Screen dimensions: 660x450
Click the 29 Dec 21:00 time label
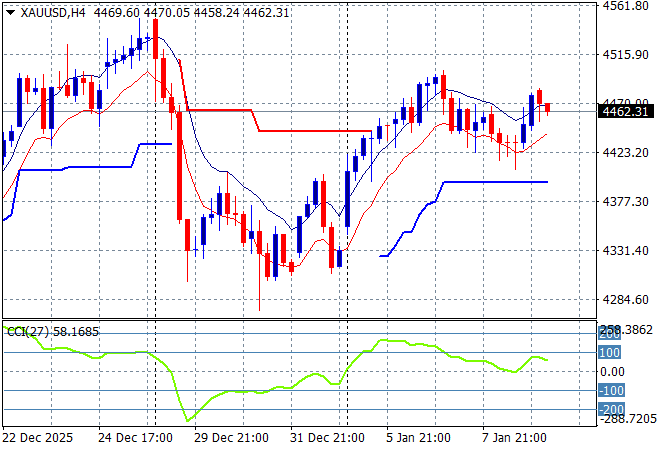click(x=232, y=437)
